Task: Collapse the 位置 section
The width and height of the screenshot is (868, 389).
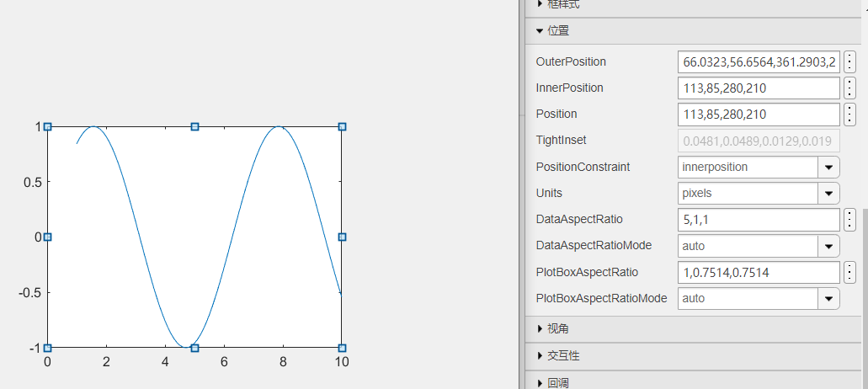Action: 540,31
